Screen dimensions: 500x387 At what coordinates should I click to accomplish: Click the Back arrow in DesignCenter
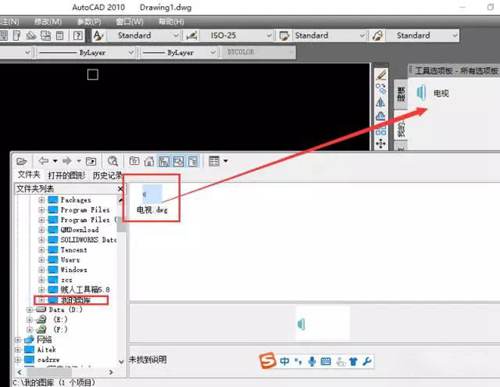43,161
